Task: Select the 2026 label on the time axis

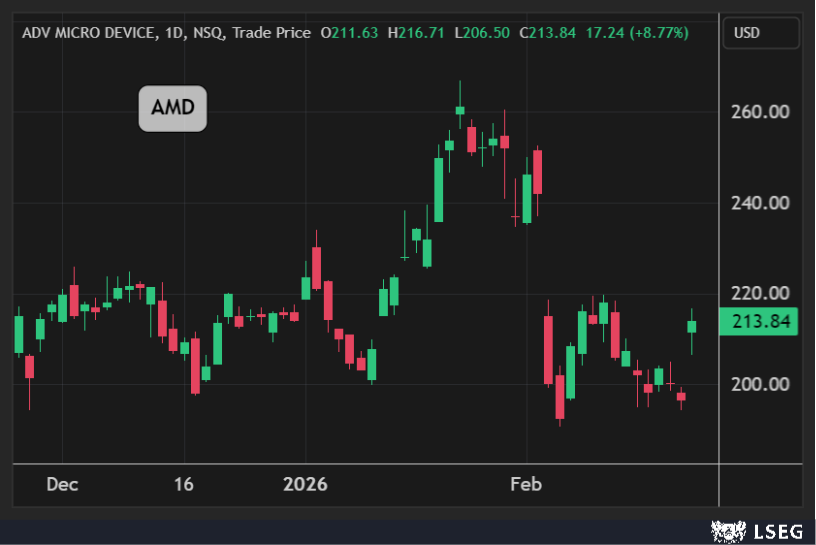Action: pos(305,485)
